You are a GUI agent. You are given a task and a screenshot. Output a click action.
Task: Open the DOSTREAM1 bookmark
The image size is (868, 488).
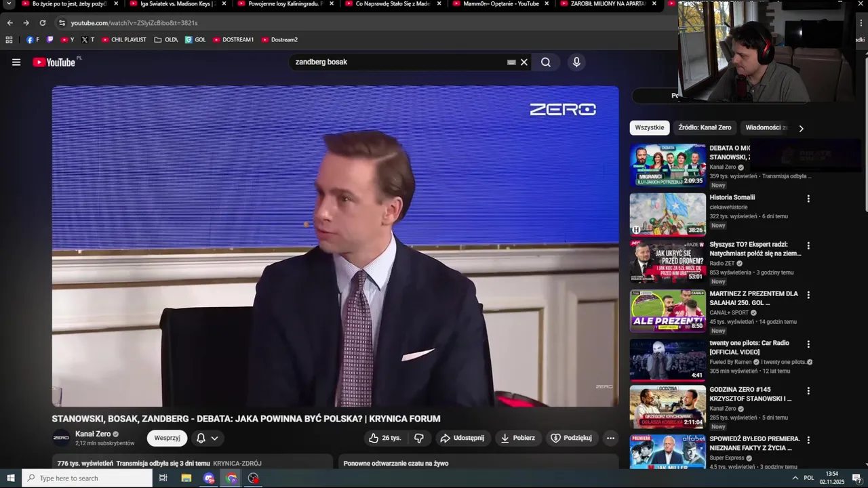coord(233,40)
